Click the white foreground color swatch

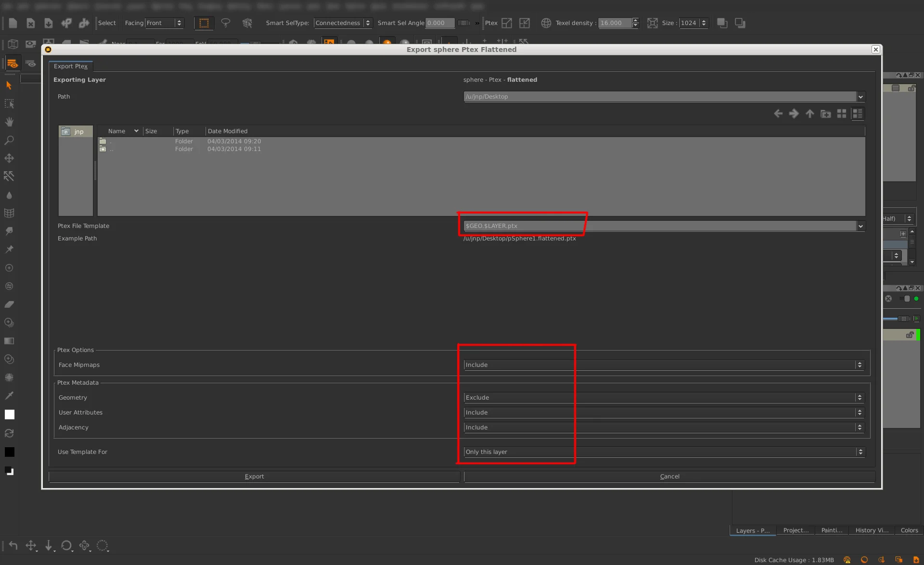pyautogui.click(x=9, y=414)
